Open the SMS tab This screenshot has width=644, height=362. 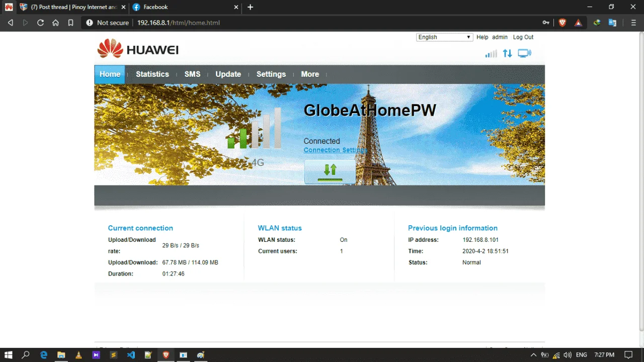point(192,74)
